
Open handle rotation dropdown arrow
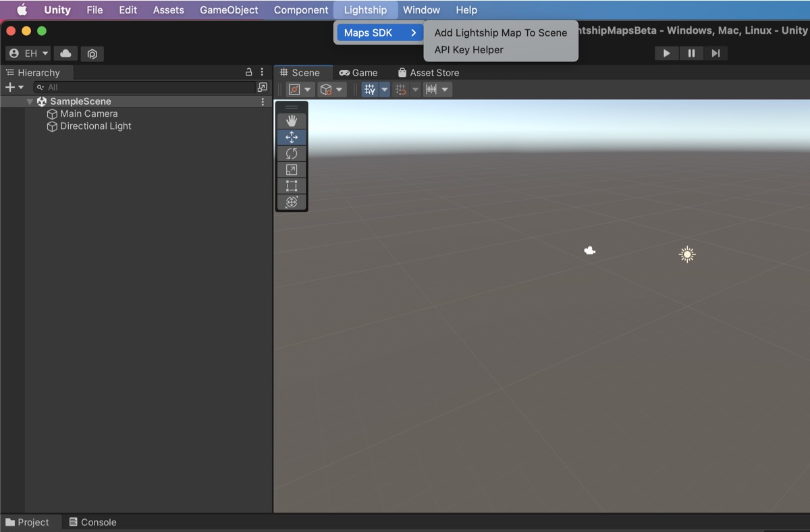tap(340, 89)
